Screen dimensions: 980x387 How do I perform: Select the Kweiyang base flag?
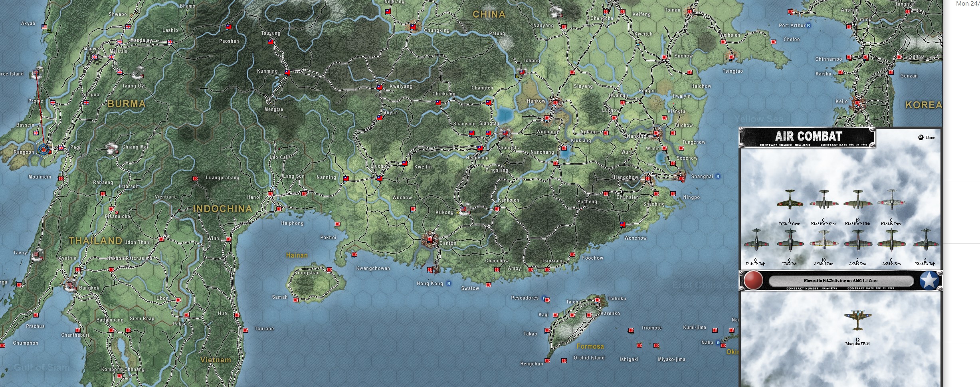click(379, 87)
